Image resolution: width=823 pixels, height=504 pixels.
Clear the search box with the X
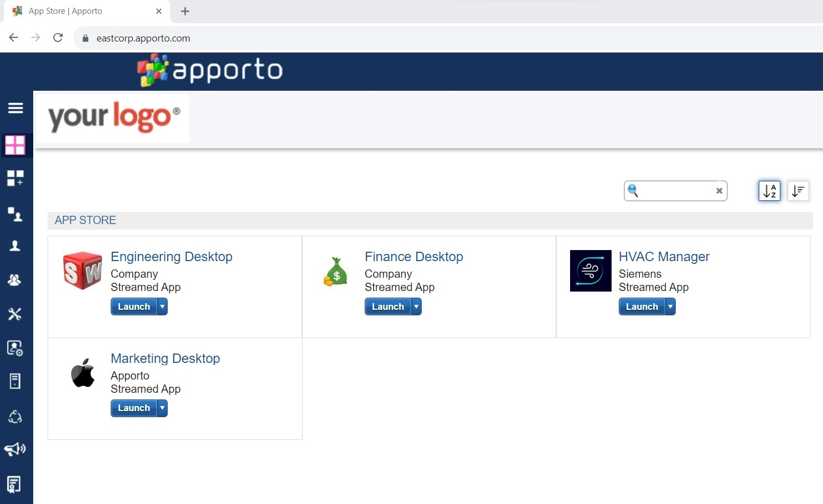tap(719, 191)
